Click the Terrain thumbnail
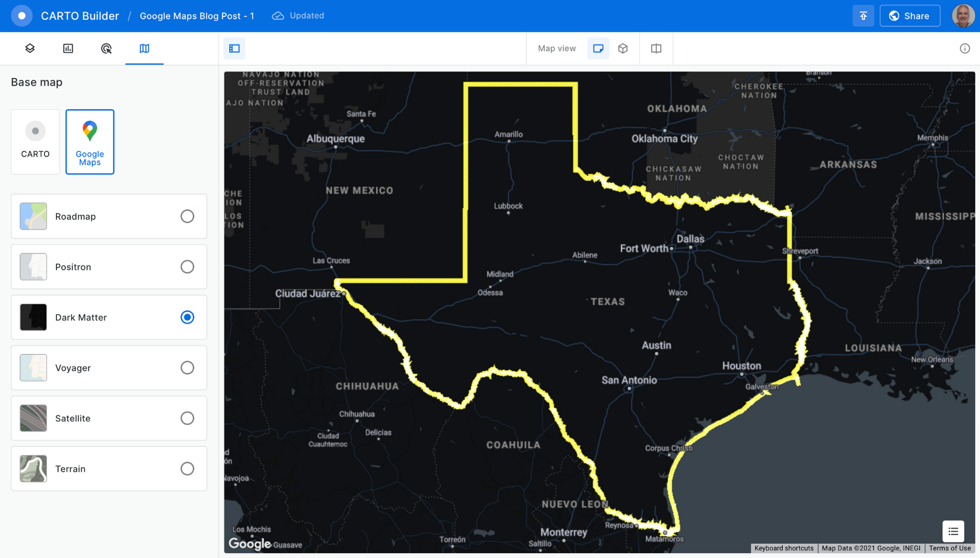This screenshot has height=558, width=980. pos(33,468)
